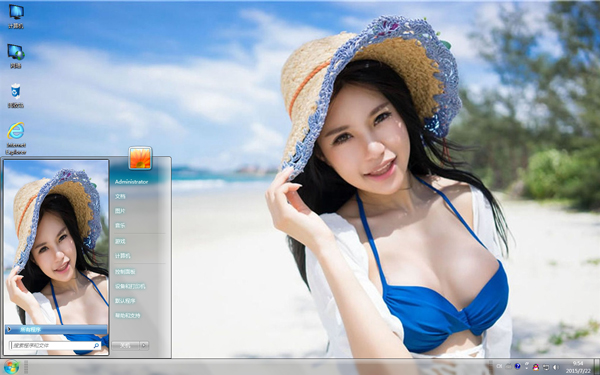Click the Start menu search box
The image size is (600, 375).
[55, 346]
